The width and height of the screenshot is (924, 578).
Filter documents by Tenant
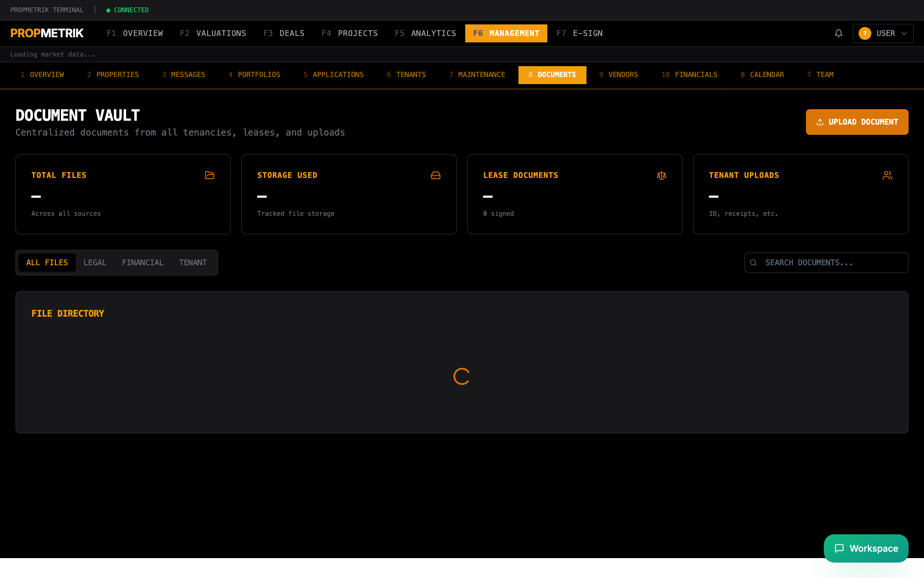click(193, 263)
